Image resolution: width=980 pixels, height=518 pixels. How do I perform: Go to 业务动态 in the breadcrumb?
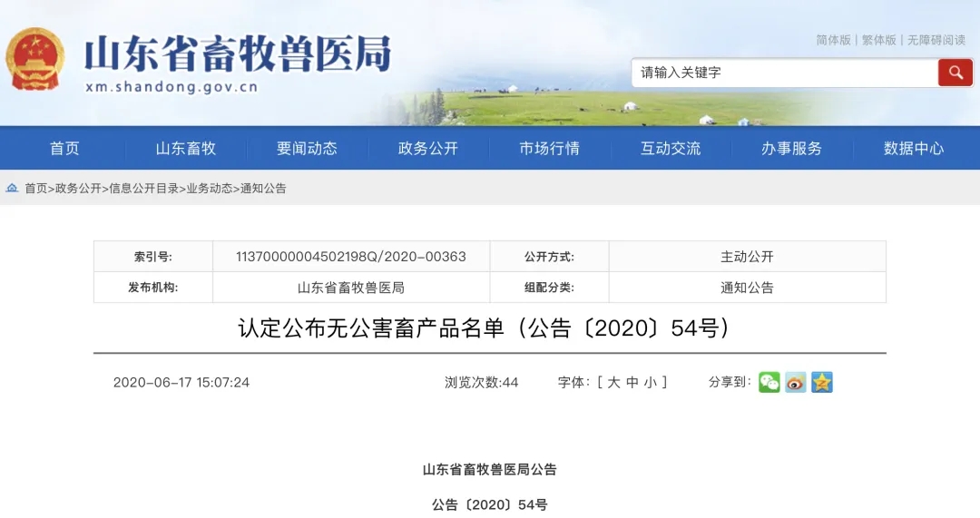[210, 188]
